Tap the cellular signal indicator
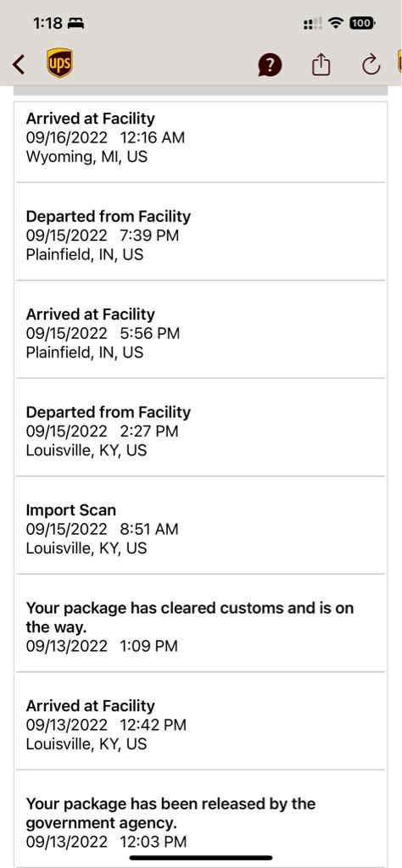This screenshot has width=402, height=868. click(313, 24)
